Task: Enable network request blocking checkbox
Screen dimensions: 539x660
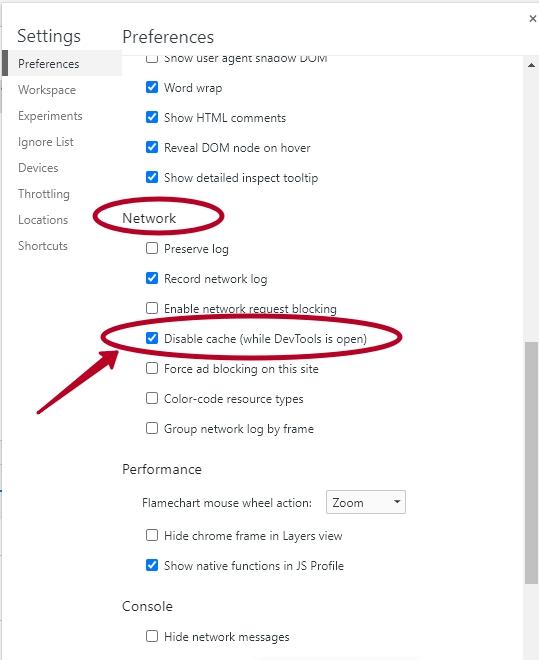Action: coord(152,308)
